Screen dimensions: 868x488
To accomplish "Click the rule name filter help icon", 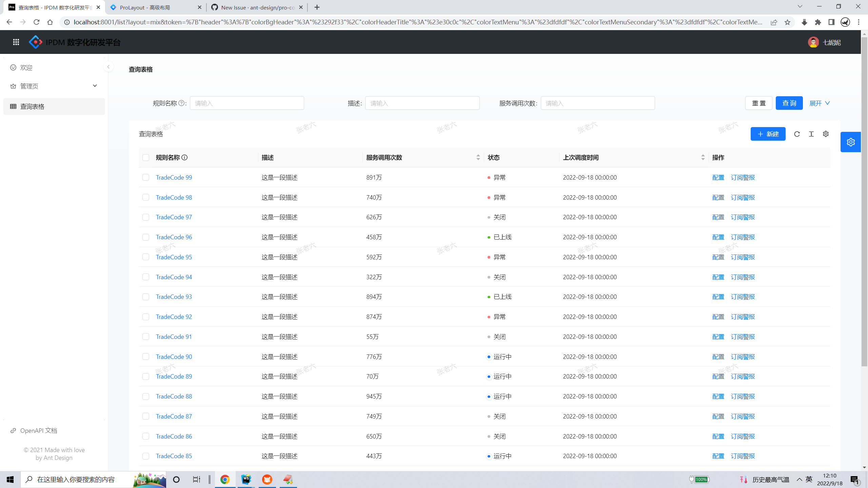I will point(182,103).
